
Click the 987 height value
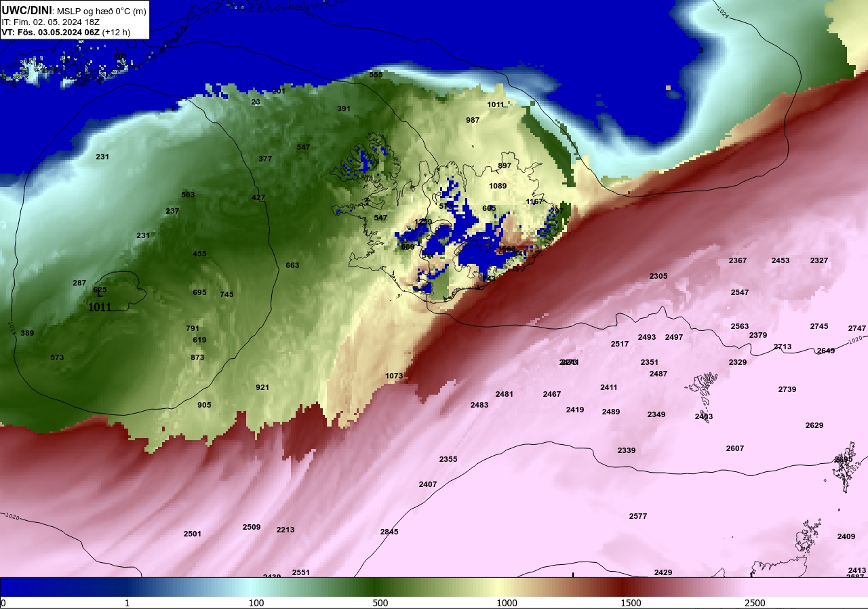click(x=473, y=120)
